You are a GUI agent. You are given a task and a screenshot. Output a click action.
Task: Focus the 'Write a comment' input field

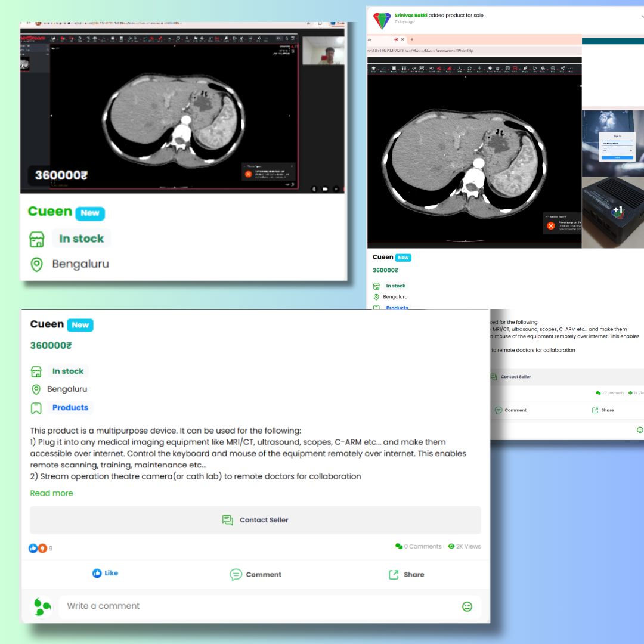click(x=270, y=606)
